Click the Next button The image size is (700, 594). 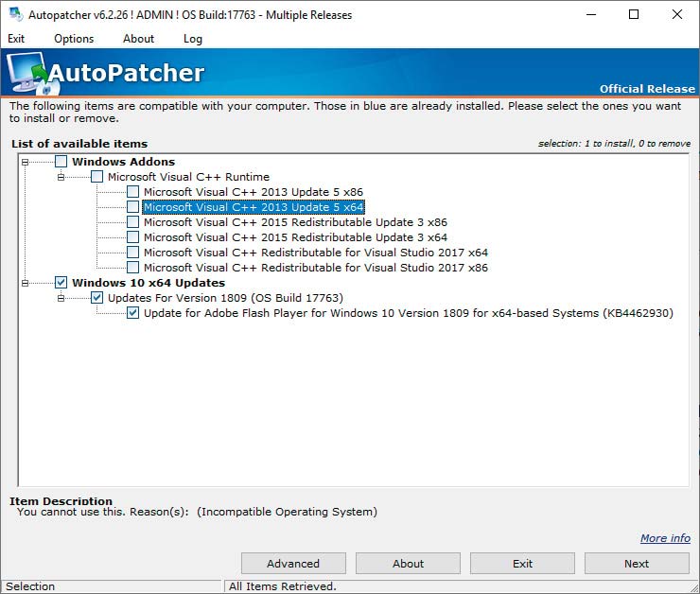[637, 564]
